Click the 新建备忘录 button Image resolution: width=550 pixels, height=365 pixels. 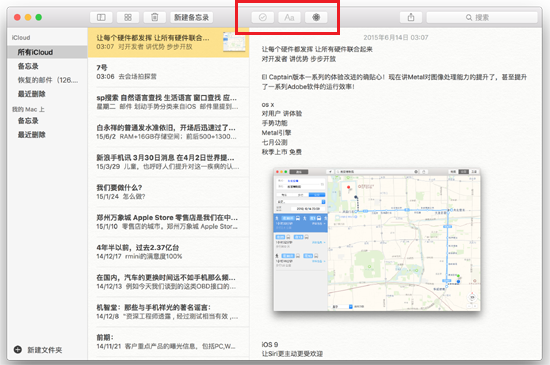pyautogui.click(x=192, y=17)
